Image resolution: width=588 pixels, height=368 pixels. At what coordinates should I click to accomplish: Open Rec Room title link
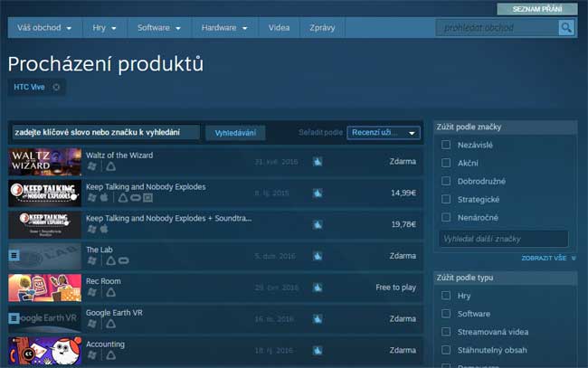click(103, 281)
